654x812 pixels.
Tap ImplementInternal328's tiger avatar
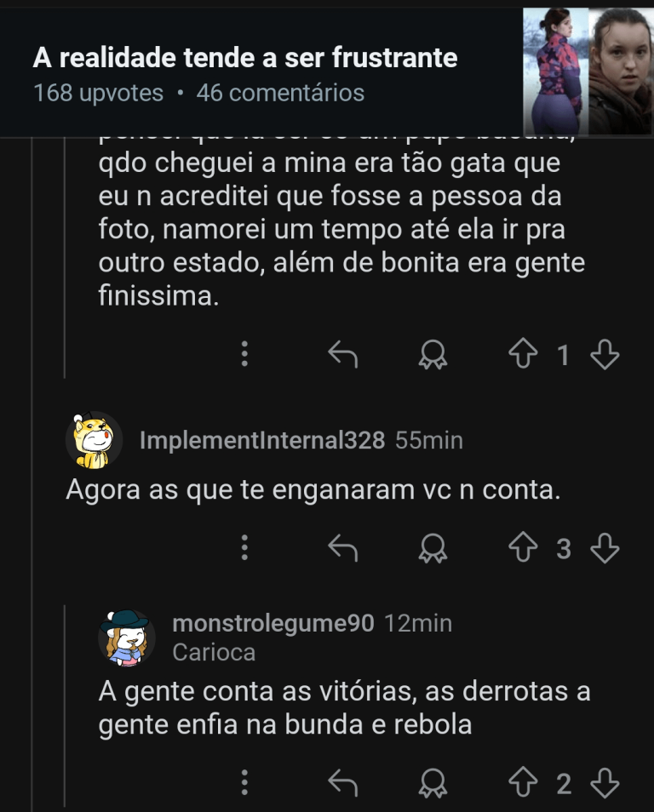pyautogui.click(x=93, y=441)
